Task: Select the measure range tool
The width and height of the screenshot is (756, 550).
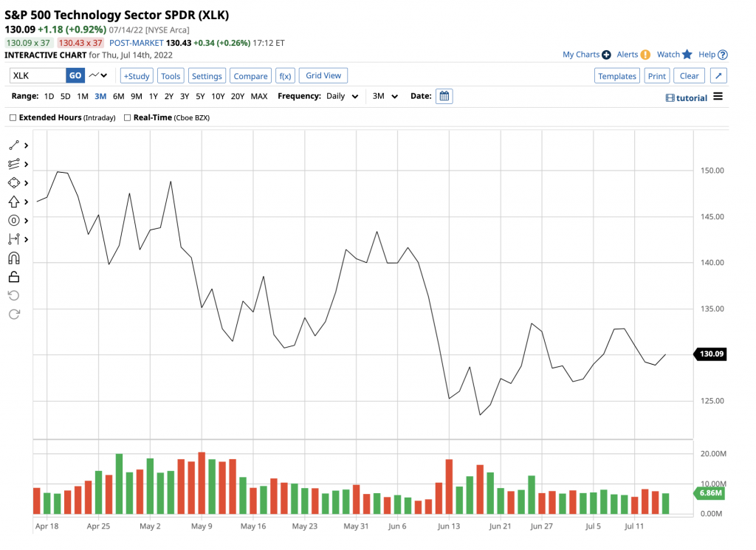Action: pos(14,239)
